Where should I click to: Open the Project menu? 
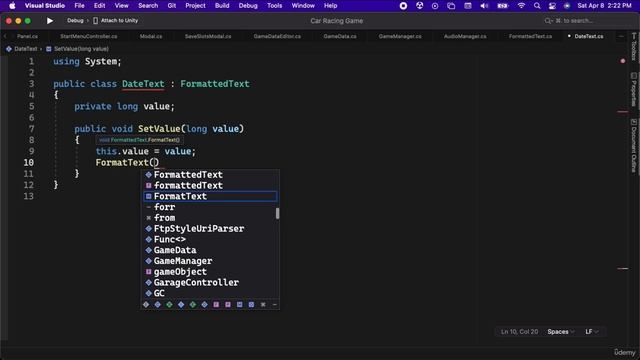pyautogui.click(x=196, y=6)
